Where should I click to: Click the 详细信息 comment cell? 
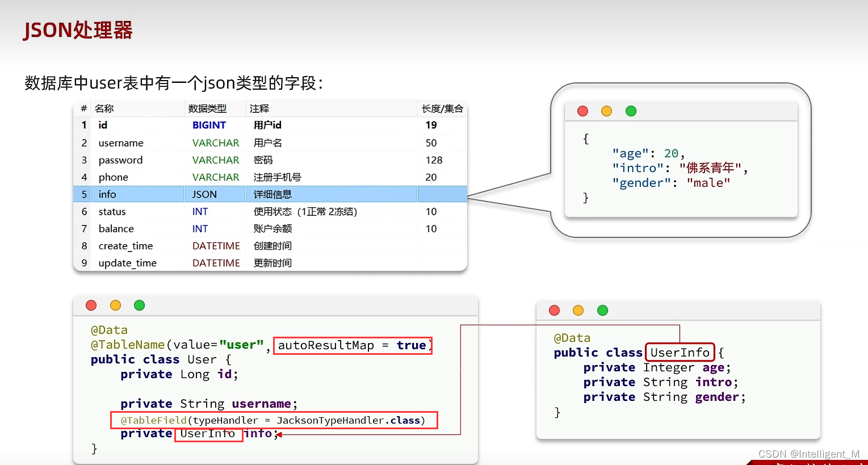click(272, 194)
